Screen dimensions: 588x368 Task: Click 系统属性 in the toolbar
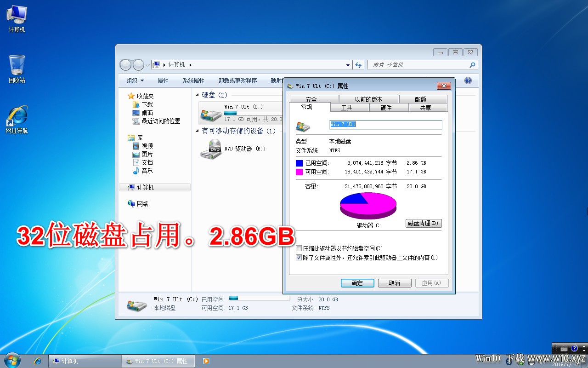click(193, 80)
